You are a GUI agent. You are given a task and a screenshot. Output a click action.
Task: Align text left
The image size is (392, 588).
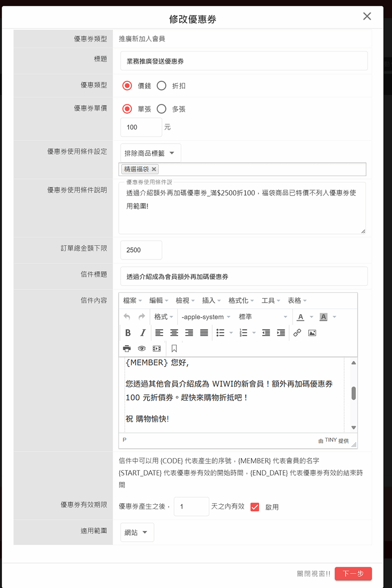[159, 332]
